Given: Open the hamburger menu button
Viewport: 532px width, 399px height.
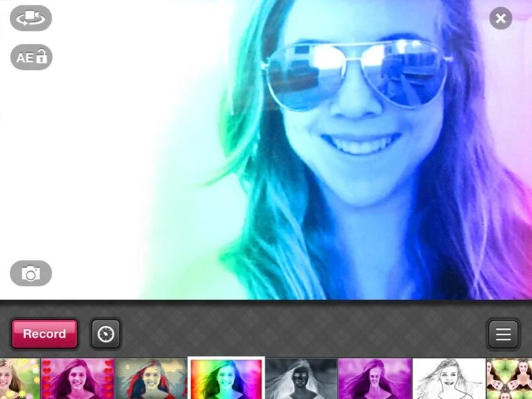Looking at the screenshot, I should click(x=503, y=334).
